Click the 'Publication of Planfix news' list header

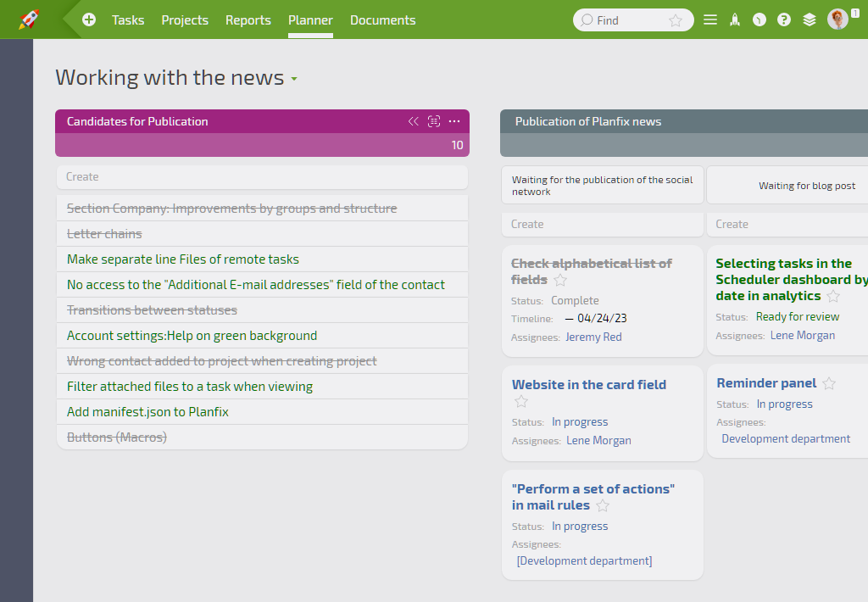[x=588, y=121]
